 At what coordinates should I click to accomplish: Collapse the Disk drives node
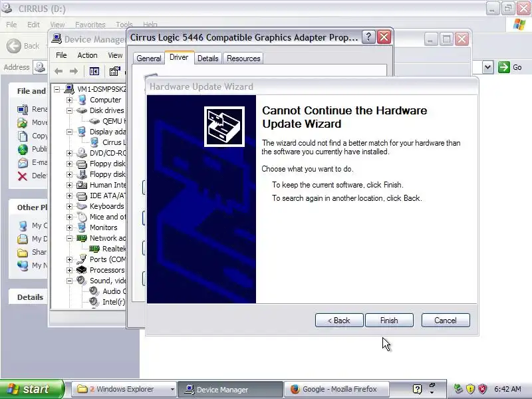(69, 110)
